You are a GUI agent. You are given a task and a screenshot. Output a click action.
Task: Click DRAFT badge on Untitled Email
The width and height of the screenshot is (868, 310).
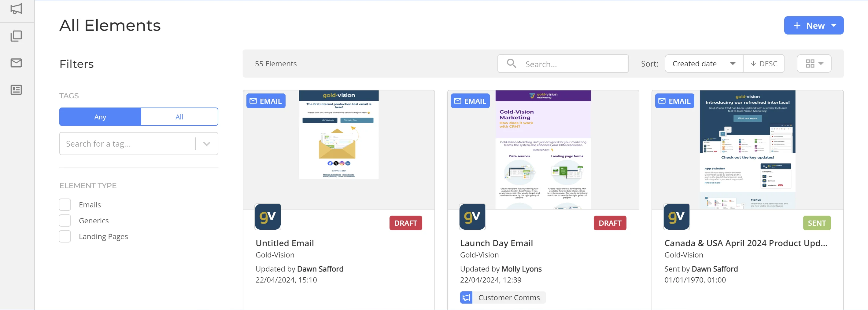tap(406, 223)
